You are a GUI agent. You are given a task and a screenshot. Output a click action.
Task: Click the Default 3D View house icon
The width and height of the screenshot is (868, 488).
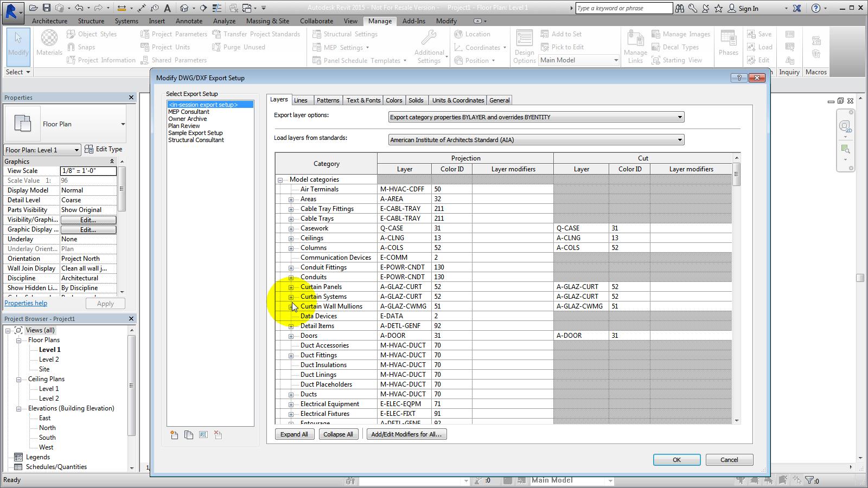coord(184,8)
